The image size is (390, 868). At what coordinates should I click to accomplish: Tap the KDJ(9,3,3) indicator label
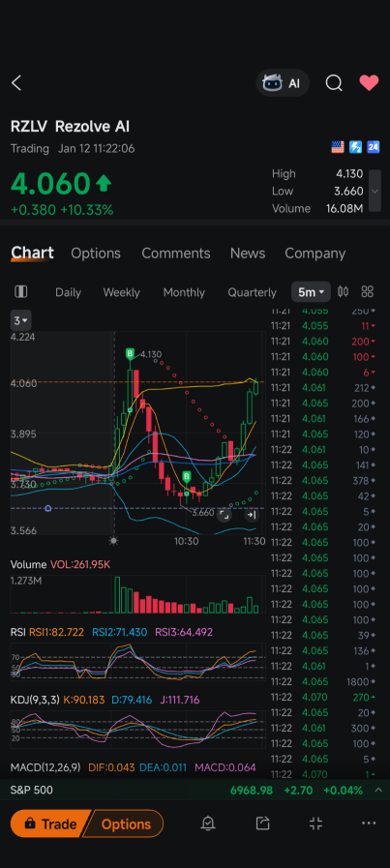(x=35, y=700)
